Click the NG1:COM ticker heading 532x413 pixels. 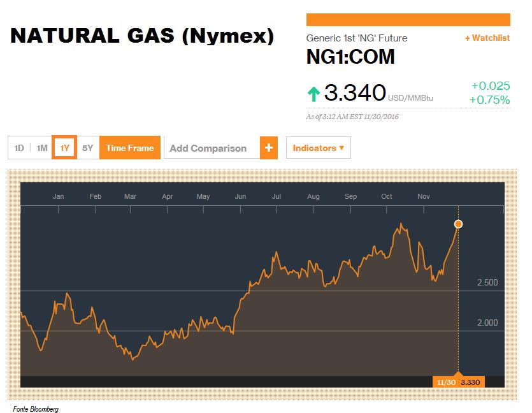point(350,57)
